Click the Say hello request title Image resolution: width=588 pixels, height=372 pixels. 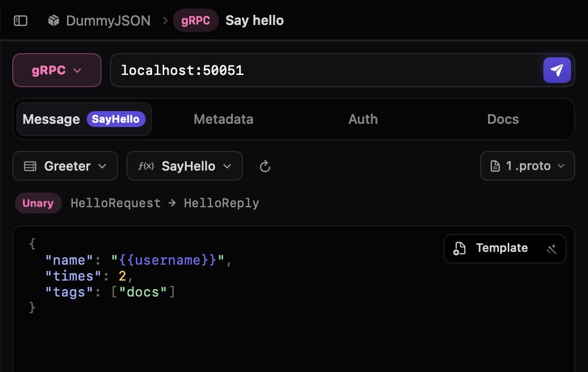[255, 20]
